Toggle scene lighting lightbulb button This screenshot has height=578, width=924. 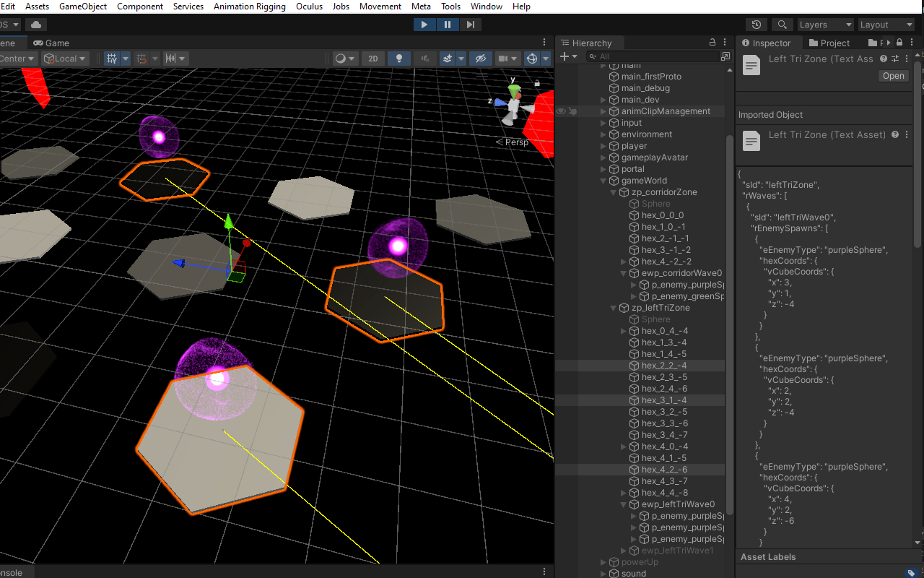tap(398, 59)
